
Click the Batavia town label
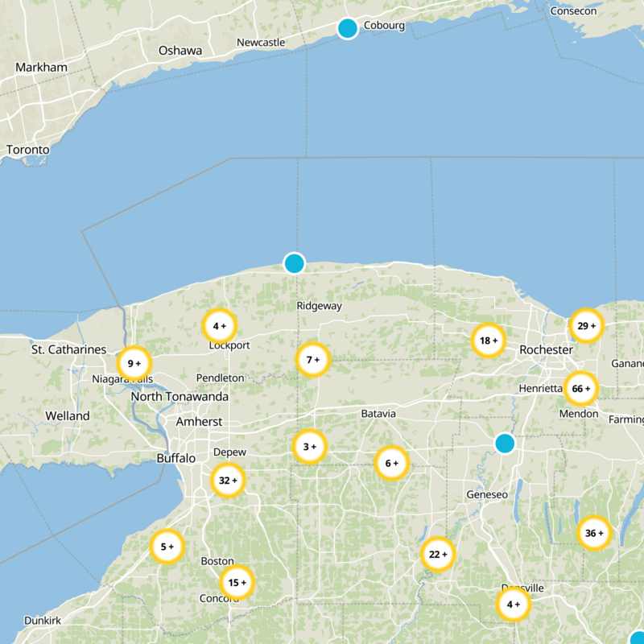(378, 414)
